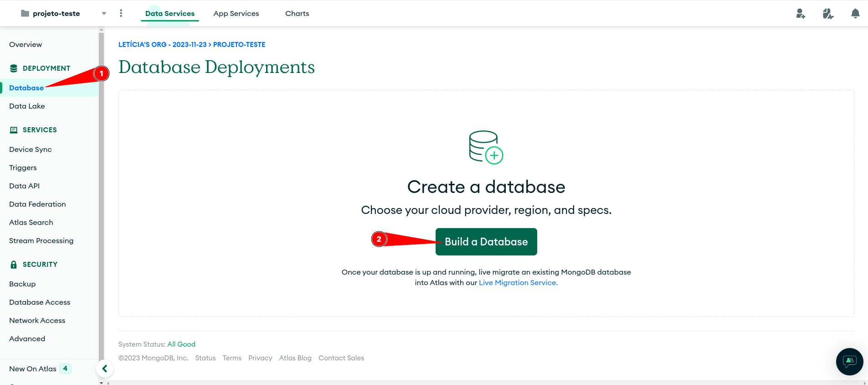Open Data Lake in the sidebar
This screenshot has width=868, height=385.
(27, 106)
